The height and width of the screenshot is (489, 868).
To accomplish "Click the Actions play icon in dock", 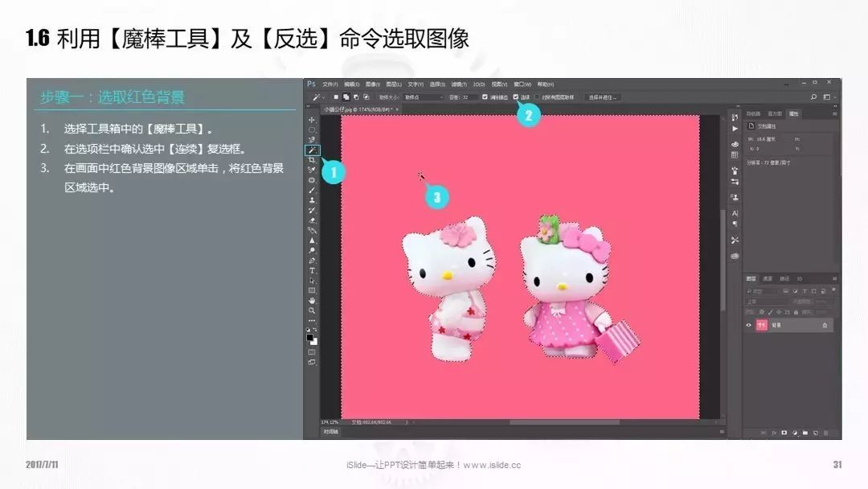I will click(735, 129).
